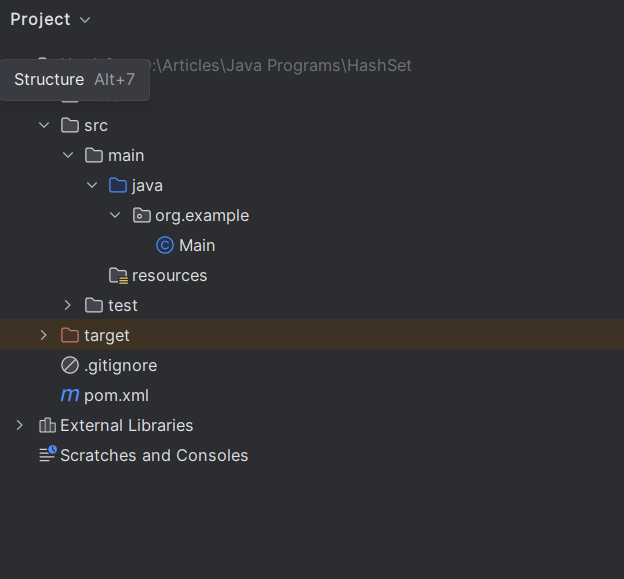Click the orange target folder icon
The height and width of the screenshot is (579, 624).
click(x=70, y=335)
